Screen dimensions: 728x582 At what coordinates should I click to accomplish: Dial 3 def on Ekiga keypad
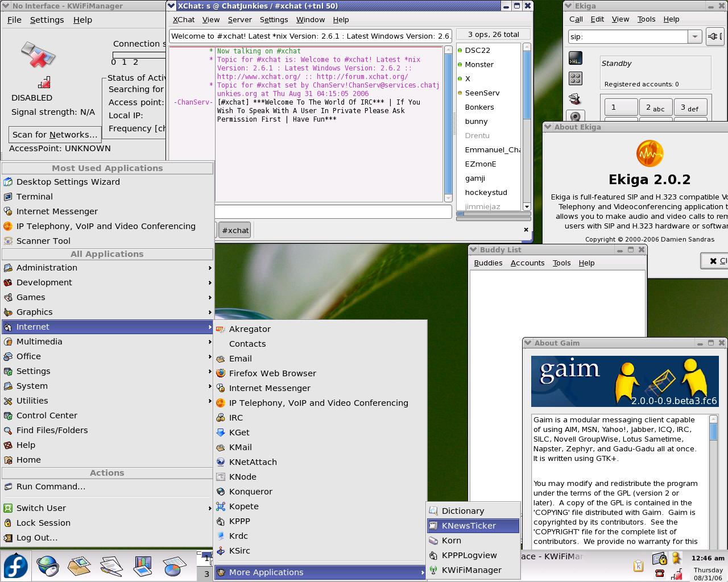[690, 107]
